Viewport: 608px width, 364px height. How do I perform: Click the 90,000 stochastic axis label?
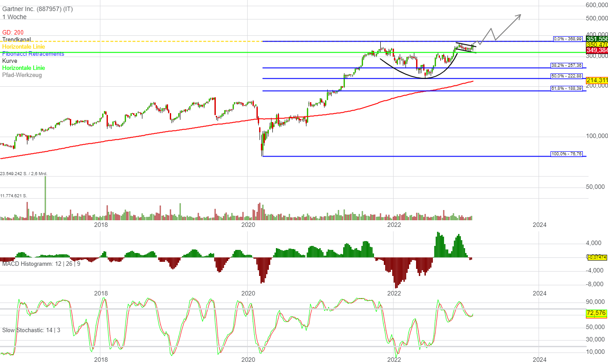(596, 302)
